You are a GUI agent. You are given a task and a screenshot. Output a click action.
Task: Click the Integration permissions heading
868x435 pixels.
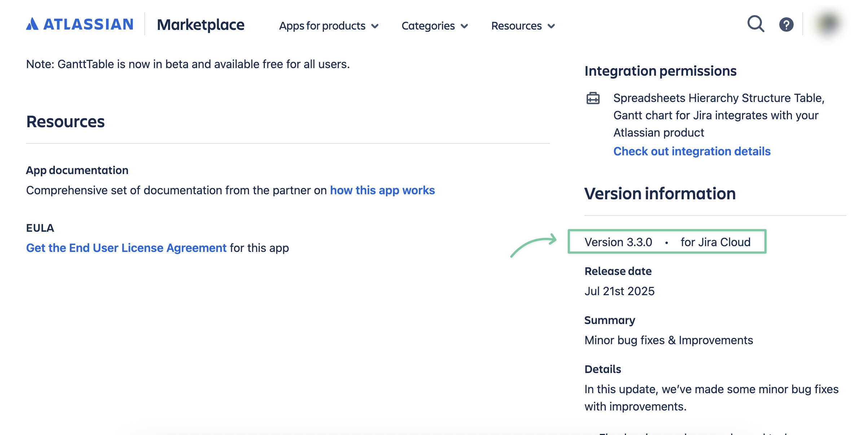coord(660,71)
